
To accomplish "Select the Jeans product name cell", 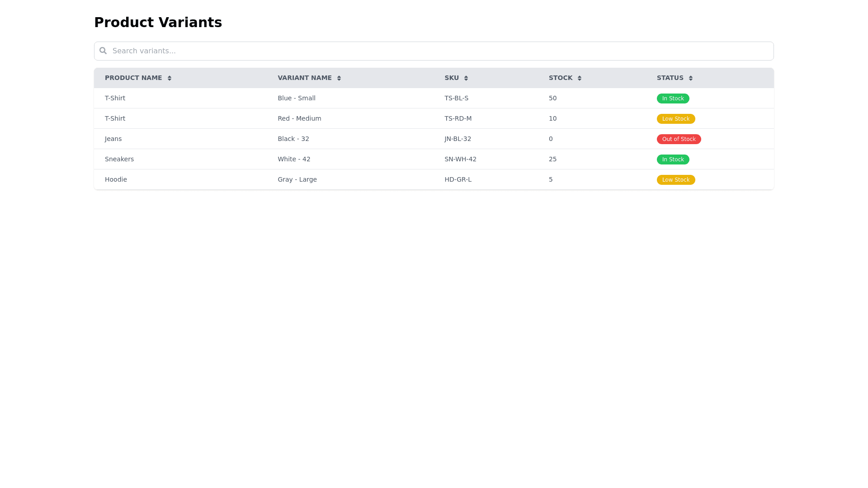I will [113, 139].
